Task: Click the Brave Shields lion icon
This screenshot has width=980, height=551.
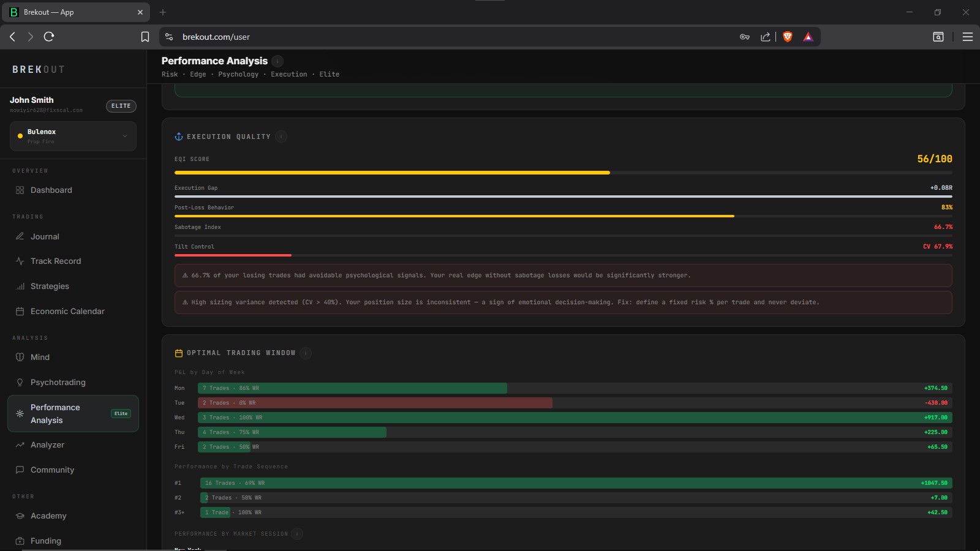Action: tap(788, 37)
